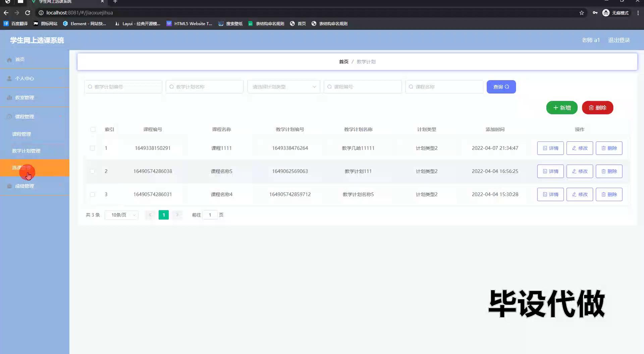This screenshot has height=354, width=644.
Task: Check the checkbox for row 3
Action: click(x=92, y=194)
